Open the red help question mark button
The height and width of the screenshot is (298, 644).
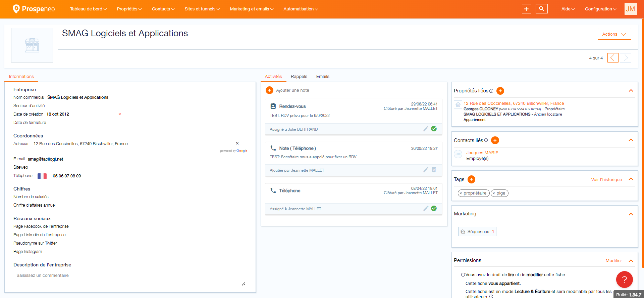point(624,279)
